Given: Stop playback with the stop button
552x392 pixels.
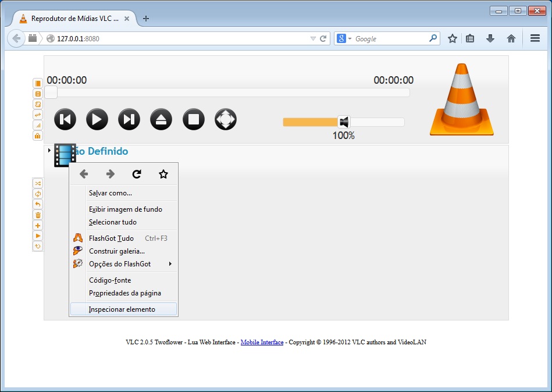Looking at the screenshot, I should 194,119.
